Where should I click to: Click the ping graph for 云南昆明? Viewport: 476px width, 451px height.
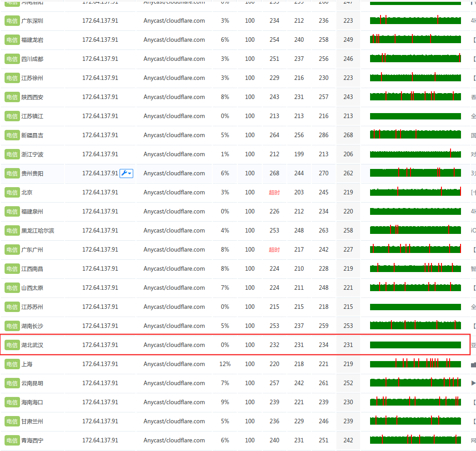[x=415, y=382]
